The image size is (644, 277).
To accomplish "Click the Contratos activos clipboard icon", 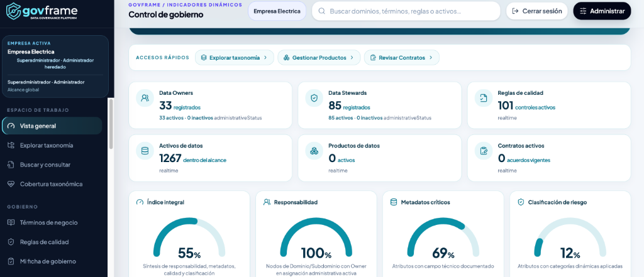I will pyautogui.click(x=484, y=151).
